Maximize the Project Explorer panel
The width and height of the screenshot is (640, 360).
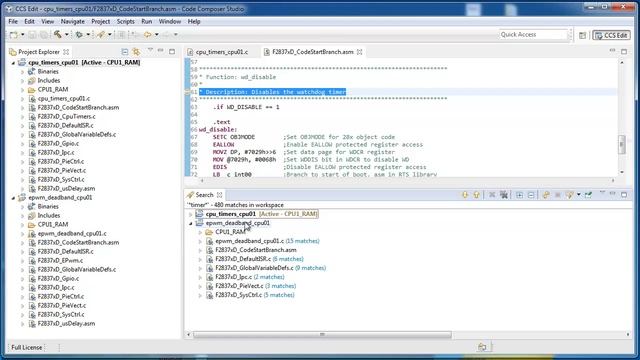pyautogui.click(x=172, y=52)
